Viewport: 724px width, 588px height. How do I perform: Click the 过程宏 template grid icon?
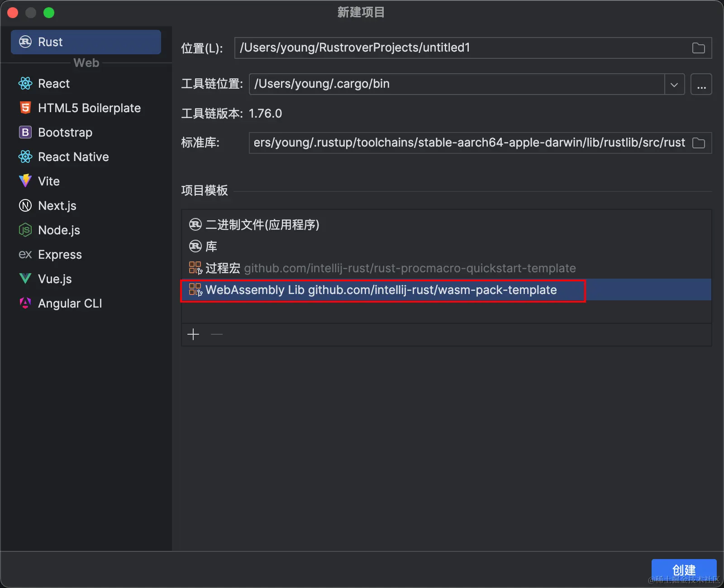click(195, 268)
